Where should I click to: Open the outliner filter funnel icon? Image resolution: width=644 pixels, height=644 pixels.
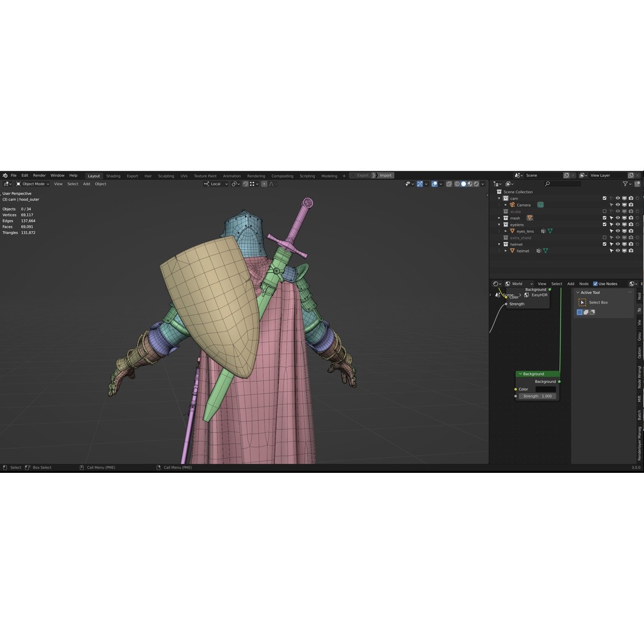tap(625, 184)
